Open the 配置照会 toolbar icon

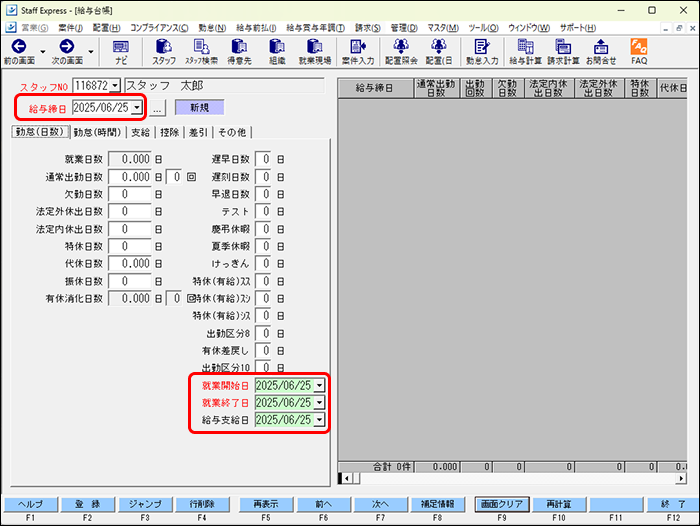pos(401,52)
